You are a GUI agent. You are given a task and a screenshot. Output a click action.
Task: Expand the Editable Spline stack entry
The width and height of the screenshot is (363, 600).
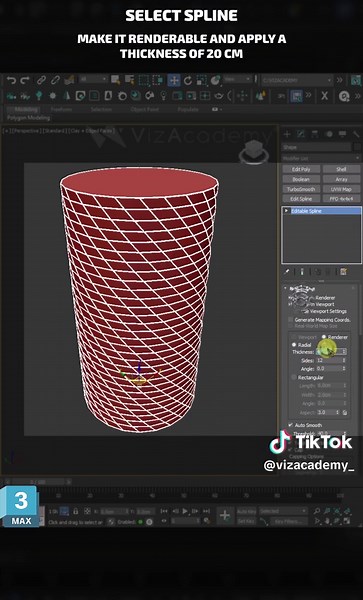point(286,211)
